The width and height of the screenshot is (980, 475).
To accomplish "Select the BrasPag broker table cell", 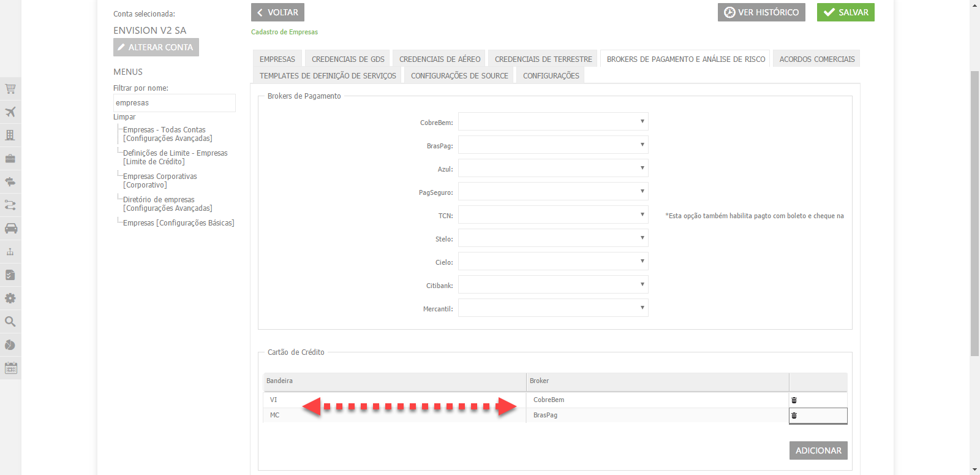I will (x=658, y=416).
